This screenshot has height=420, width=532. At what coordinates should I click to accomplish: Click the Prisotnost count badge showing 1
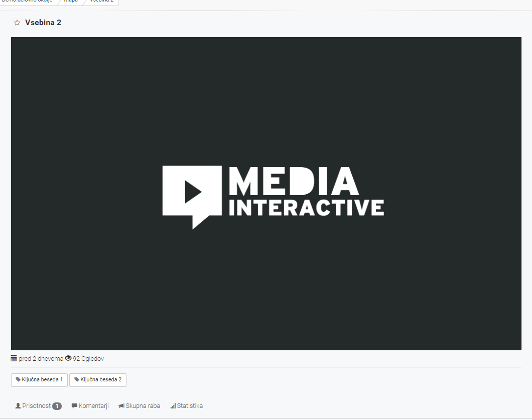pos(57,406)
